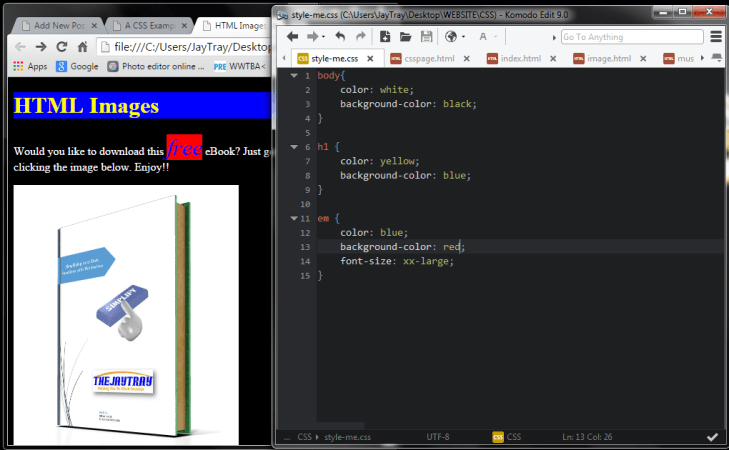The image size is (729, 450).
Task: Switch to the style-me.css tab
Action: pyautogui.click(x=334, y=59)
